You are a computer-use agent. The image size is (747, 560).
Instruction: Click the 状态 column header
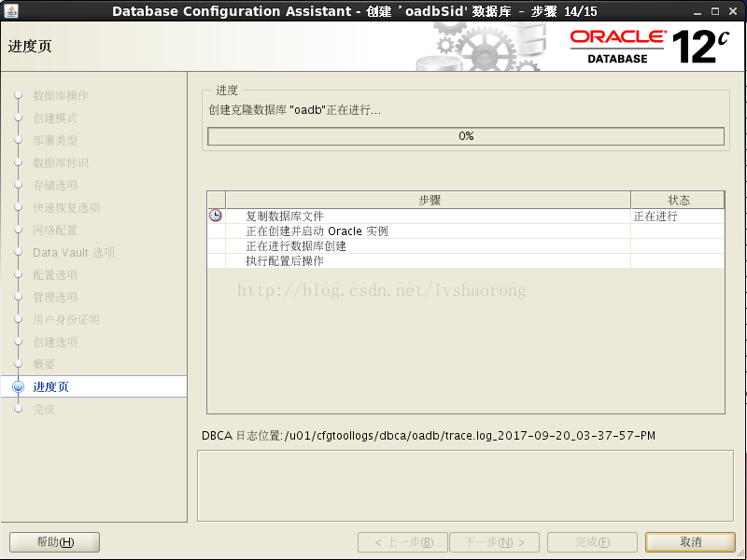click(678, 200)
